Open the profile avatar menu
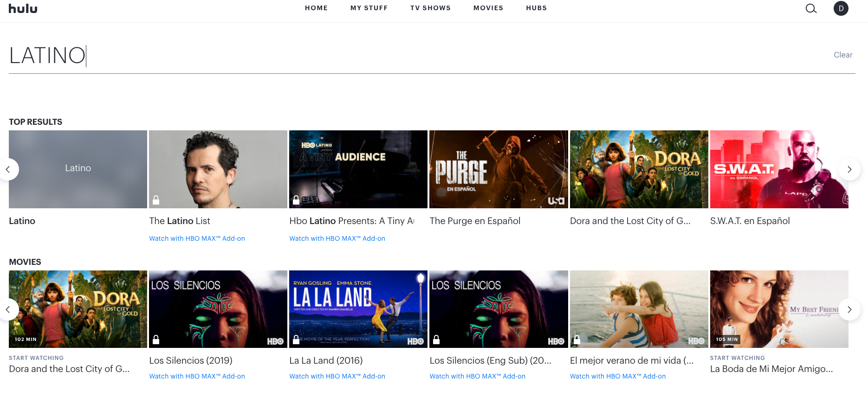Screen dimensions: 868x398 pyautogui.click(x=841, y=8)
